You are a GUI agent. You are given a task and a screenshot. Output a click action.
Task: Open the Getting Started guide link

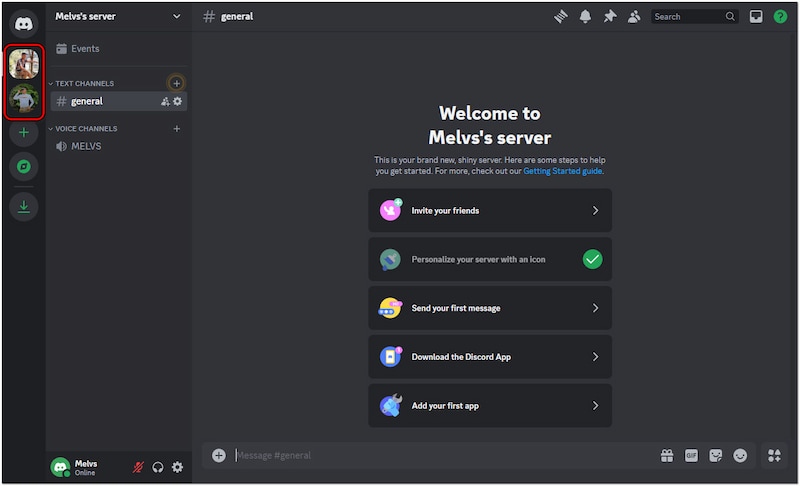563,171
